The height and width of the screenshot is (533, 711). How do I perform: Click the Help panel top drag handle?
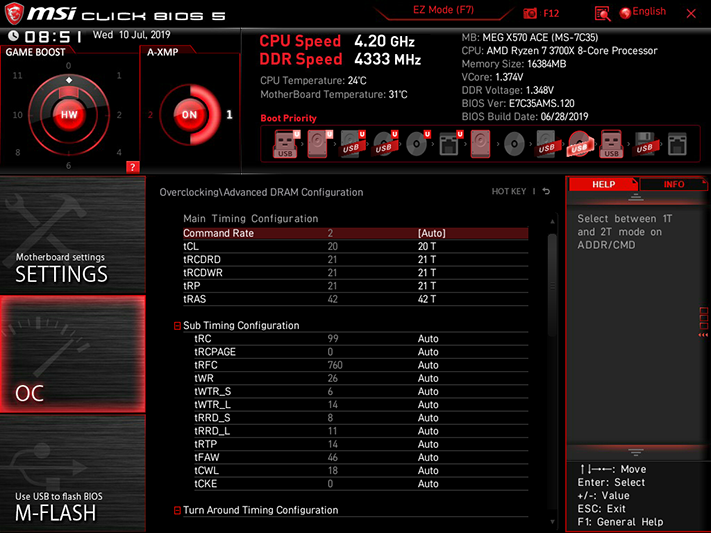(635, 197)
